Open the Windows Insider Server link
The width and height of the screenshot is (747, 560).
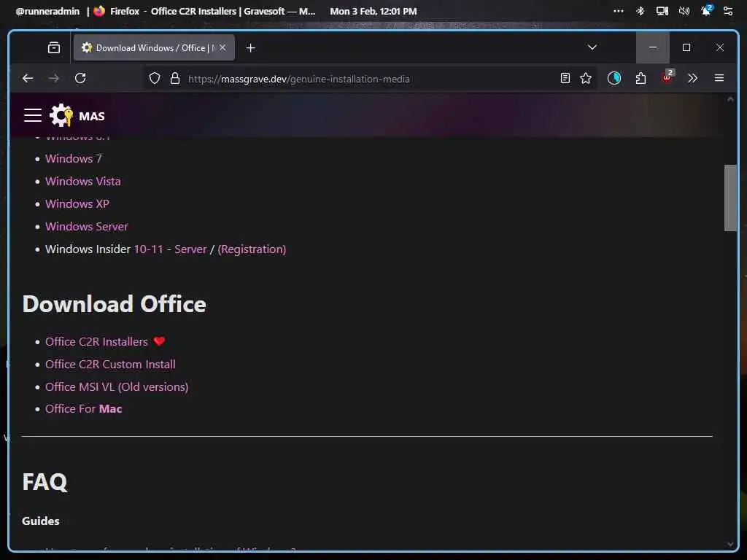190,249
